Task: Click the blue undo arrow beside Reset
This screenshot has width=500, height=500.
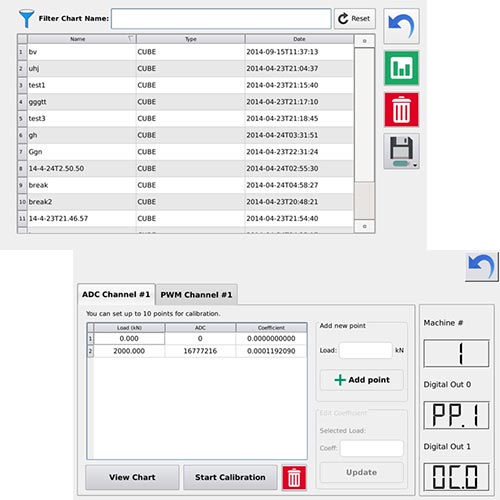Action: 401,26
